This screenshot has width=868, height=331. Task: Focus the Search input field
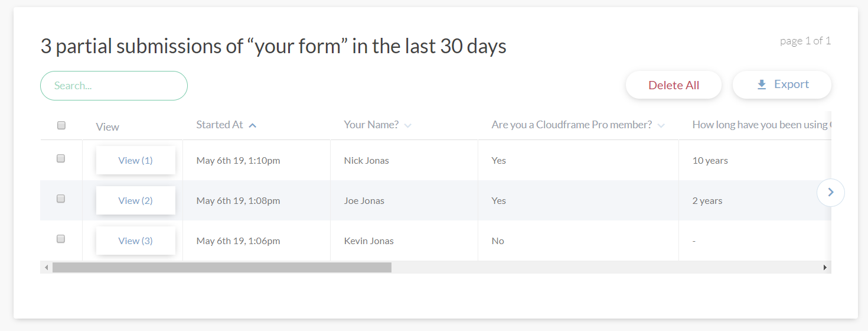click(114, 86)
